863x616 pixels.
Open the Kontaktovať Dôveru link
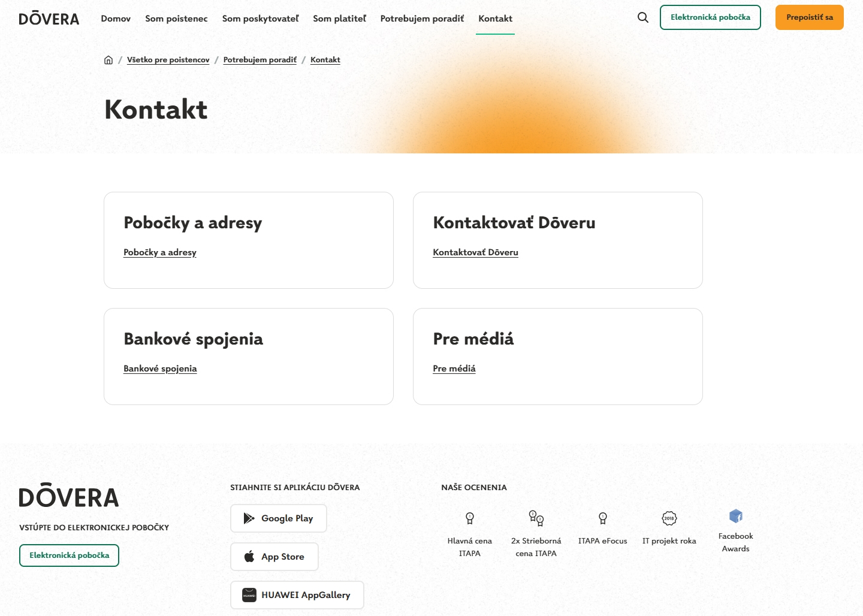coord(475,252)
